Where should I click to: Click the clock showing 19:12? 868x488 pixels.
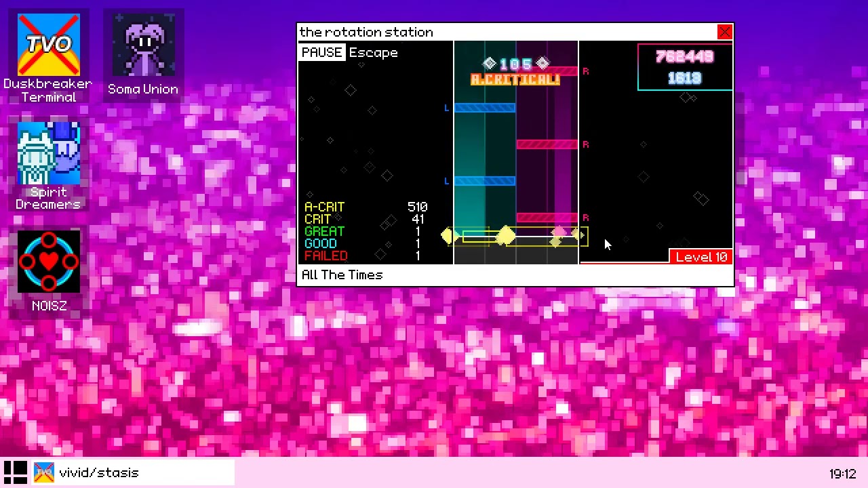843,474
